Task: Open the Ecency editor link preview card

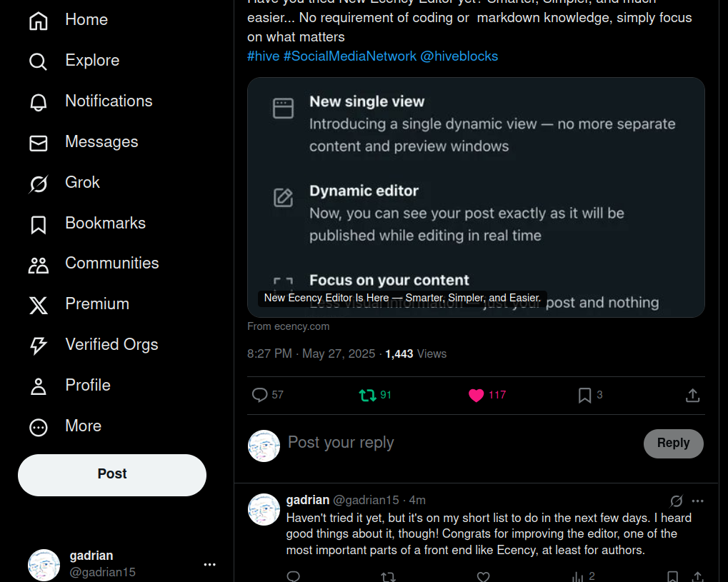Action: (x=476, y=197)
